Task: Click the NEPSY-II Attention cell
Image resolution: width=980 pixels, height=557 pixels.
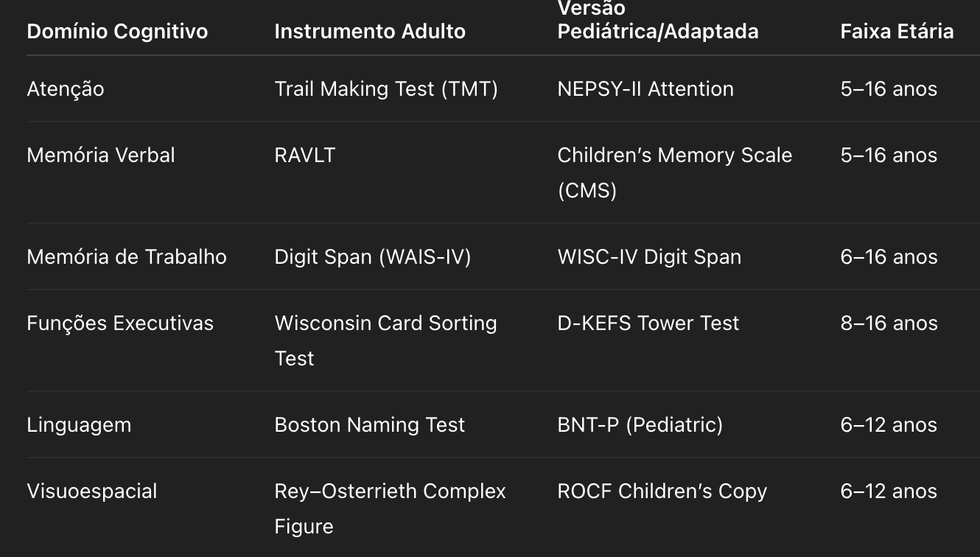Action: pyautogui.click(x=645, y=89)
